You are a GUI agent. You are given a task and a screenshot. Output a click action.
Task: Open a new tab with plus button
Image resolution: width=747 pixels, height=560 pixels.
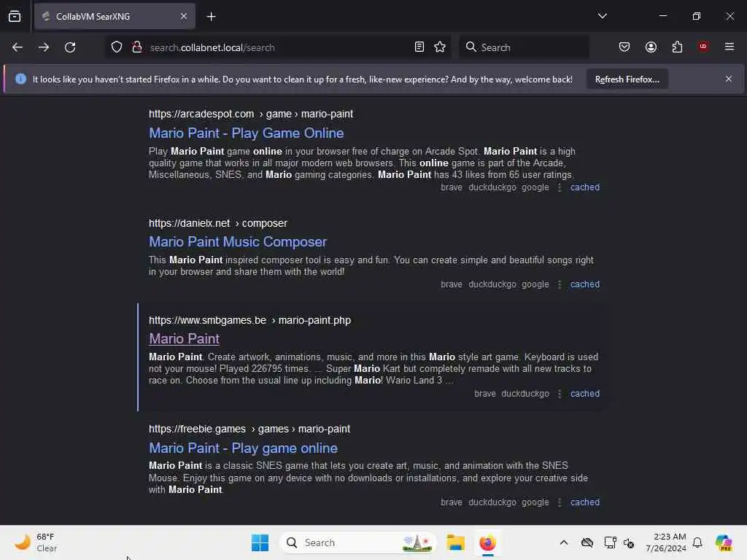pyautogui.click(x=211, y=17)
